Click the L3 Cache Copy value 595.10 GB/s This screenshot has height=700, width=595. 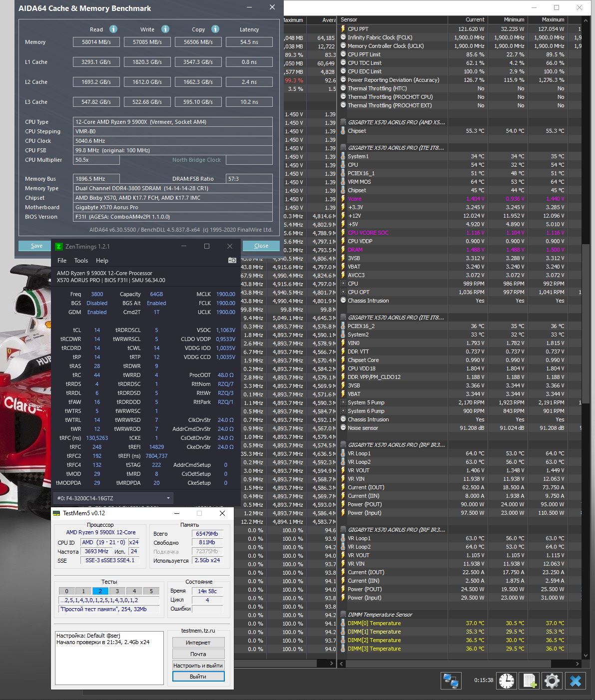point(198,102)
